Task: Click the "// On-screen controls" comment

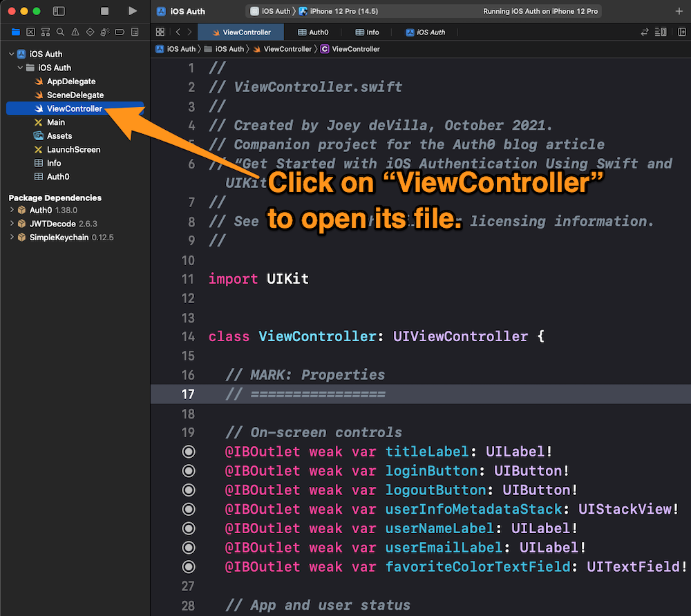Action: pos(313,433)
